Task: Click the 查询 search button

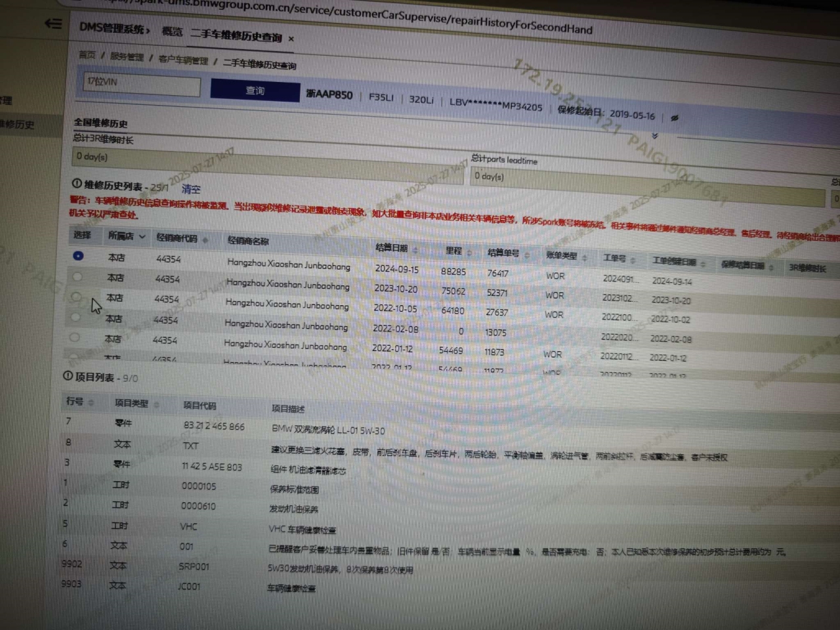Action: [255, 91]
